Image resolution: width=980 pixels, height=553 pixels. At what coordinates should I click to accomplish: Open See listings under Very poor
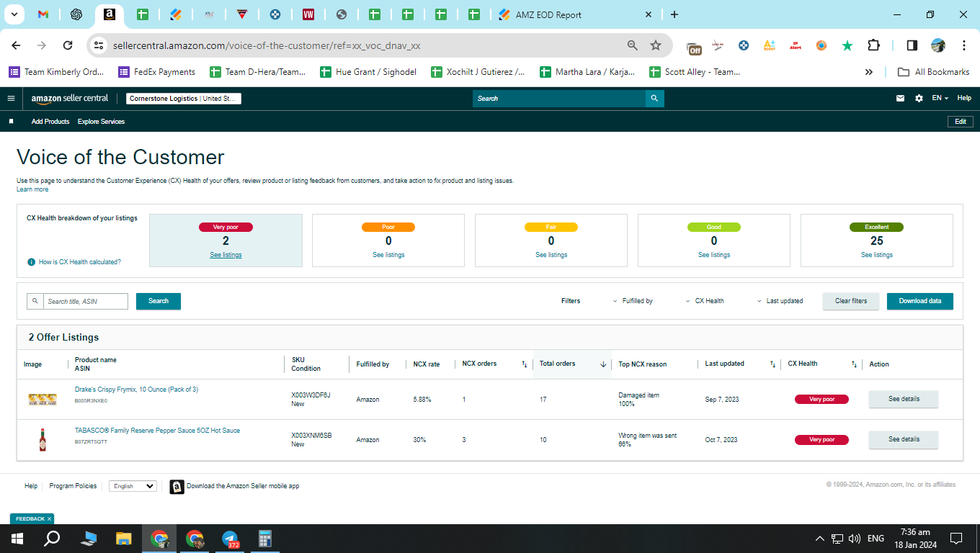point(226,255)
